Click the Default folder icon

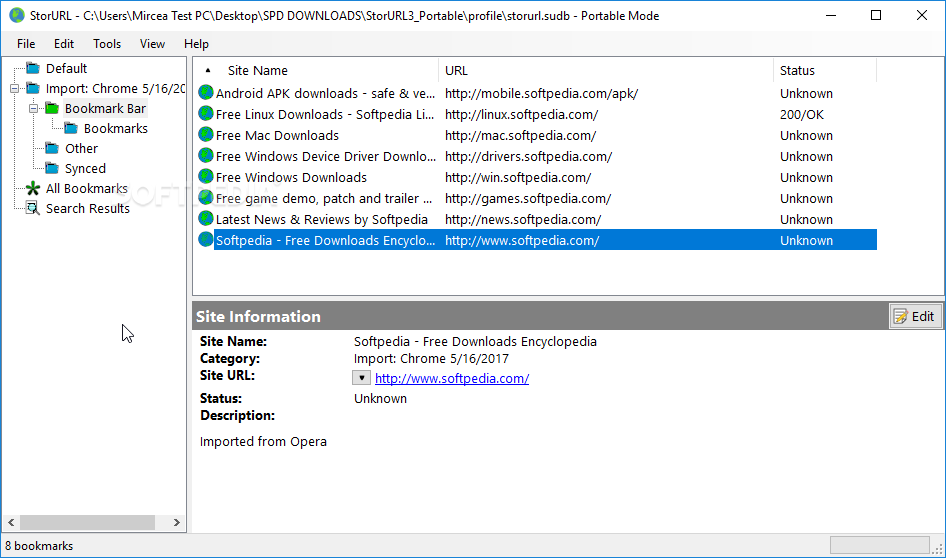coord(33,68)
